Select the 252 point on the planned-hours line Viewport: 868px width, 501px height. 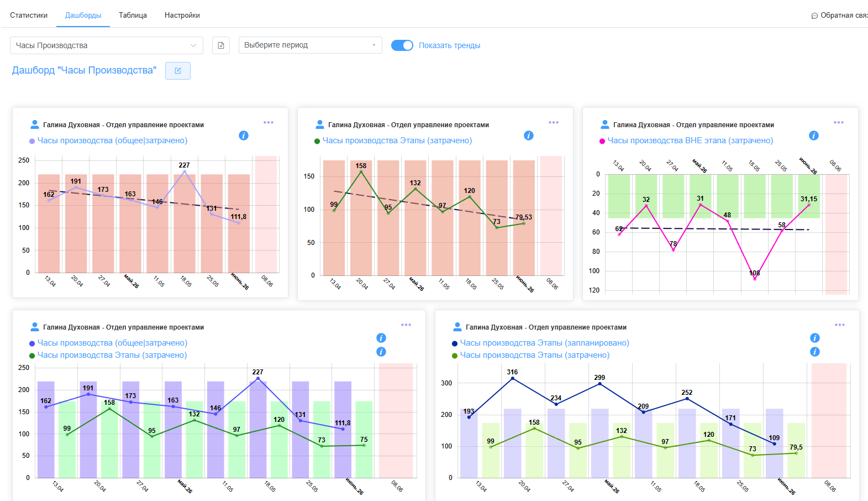pyautogui.click(x=687, y=399)
